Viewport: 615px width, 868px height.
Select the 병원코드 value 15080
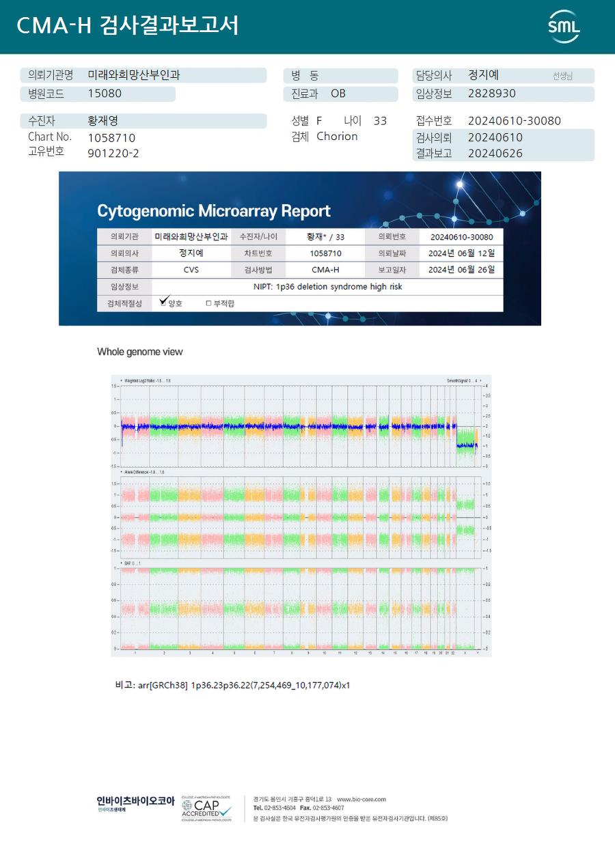[105, 94]
